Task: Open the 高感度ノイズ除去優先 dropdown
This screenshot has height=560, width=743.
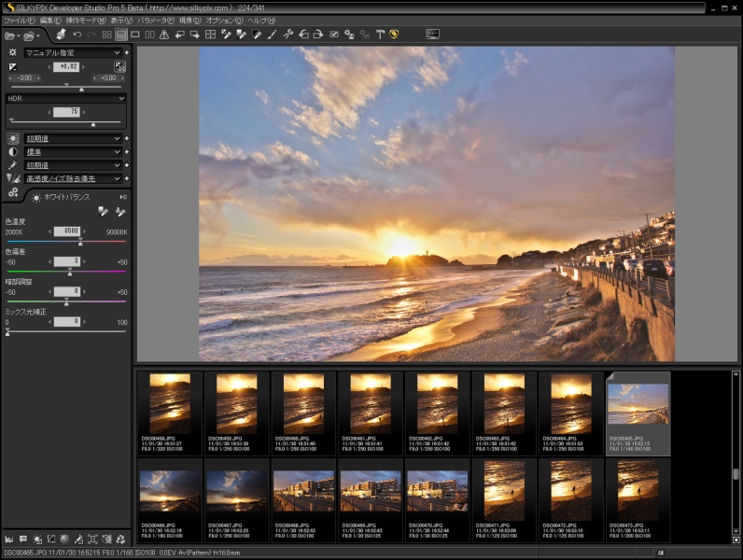Action: 73,178
